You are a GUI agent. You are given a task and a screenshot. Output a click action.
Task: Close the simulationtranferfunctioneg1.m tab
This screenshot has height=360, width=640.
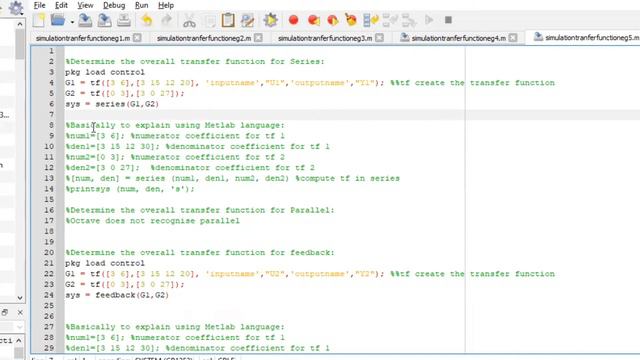(x=138, y=38)
